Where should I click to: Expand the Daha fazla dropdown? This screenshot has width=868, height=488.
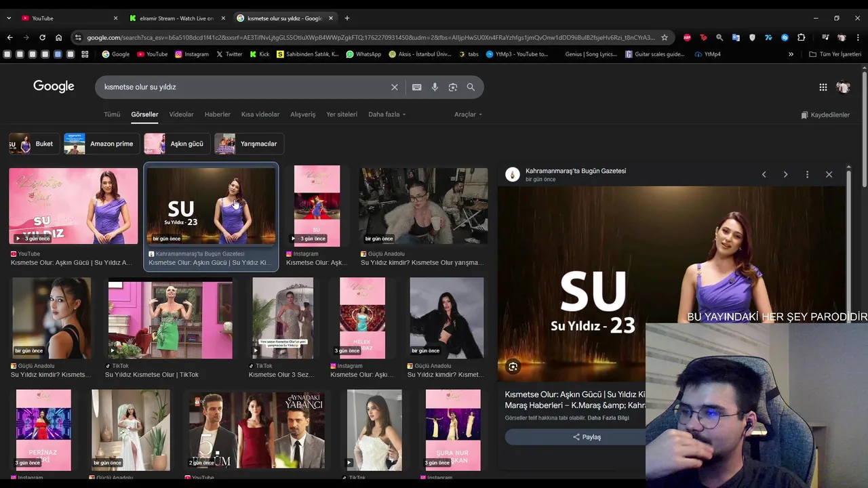(387, 115)
